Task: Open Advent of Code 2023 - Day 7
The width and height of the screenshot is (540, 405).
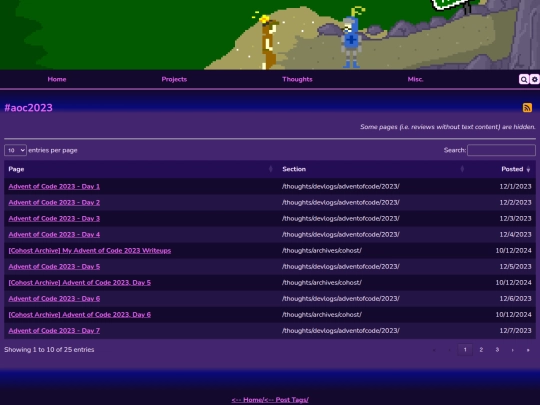Action: 54,331
